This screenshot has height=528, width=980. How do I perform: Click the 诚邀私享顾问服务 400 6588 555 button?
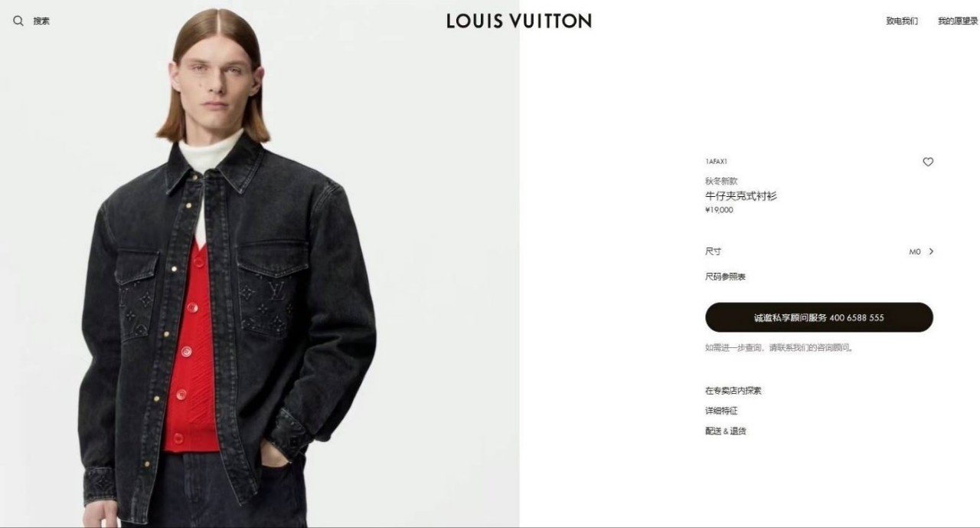pyautogui.click(x=819, y=317)
